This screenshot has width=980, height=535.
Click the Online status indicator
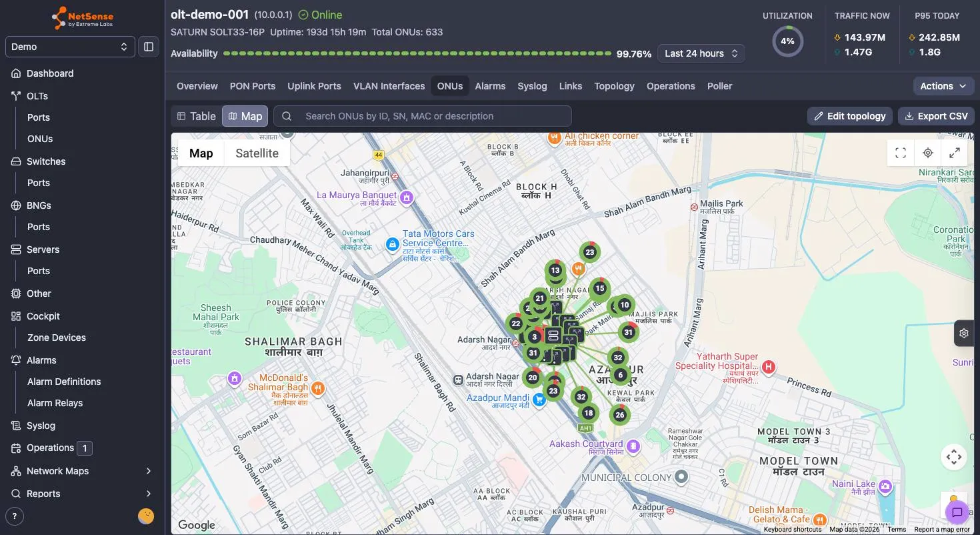pos(320,15)
